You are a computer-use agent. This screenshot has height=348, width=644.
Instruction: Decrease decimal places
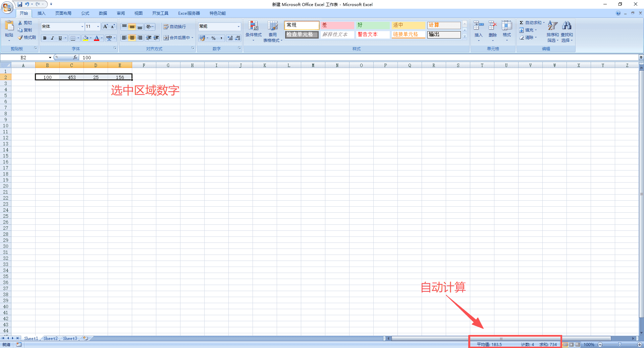pos(237,38)
